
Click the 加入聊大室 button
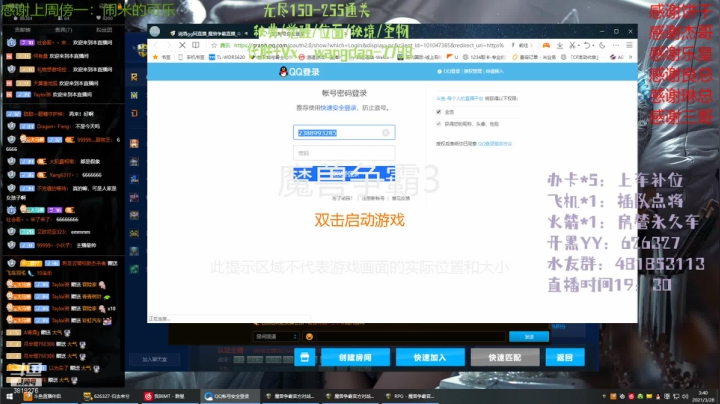[x=154, y=359]
